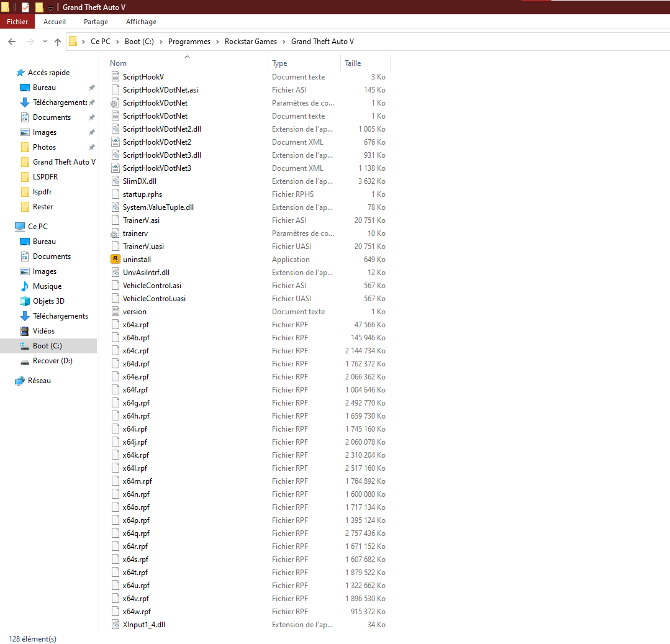This screenshot has width=670, height=644.
Task: Click the Back navigation arrow
Action: [12, 42]
